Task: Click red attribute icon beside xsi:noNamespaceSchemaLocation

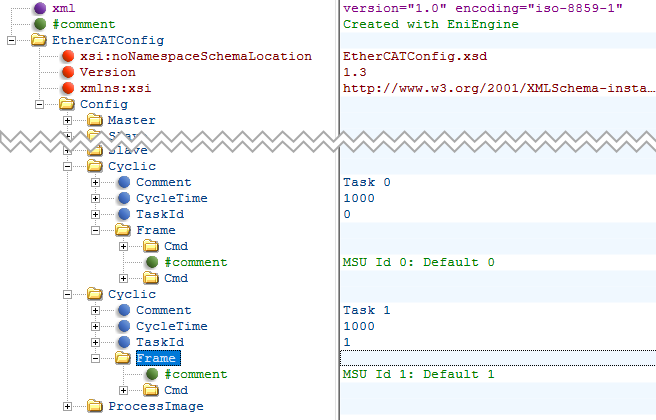Action: [x=68, y=56]
